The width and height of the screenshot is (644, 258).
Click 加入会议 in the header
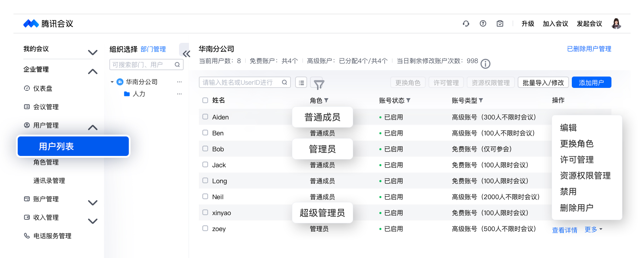point(556,24)
